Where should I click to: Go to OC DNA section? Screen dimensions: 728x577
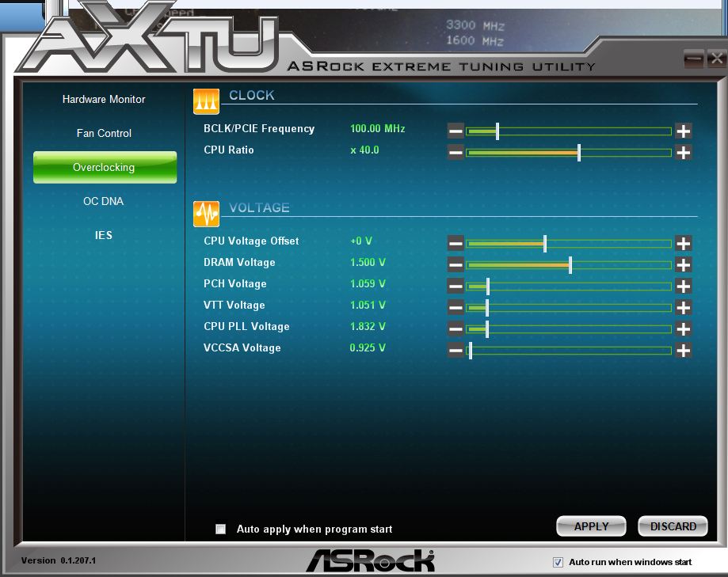[x=104, y=201]
